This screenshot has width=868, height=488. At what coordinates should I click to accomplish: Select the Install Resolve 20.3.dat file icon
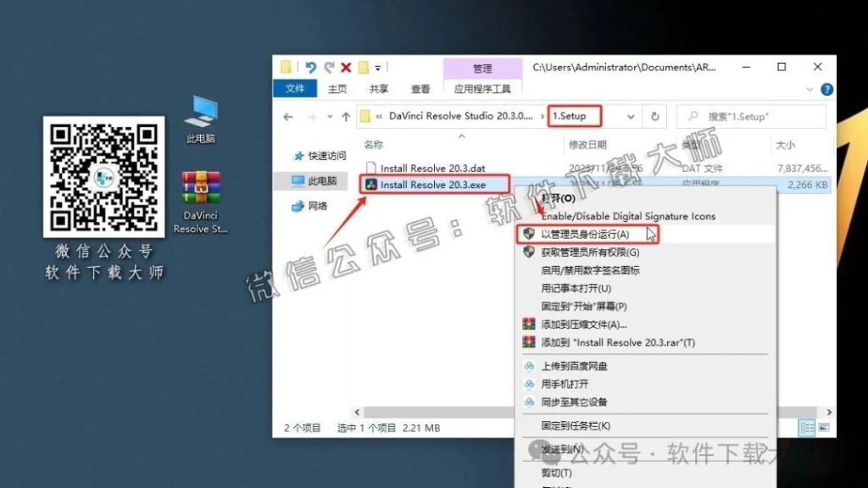pyautogui.click(x=371, y=167)
